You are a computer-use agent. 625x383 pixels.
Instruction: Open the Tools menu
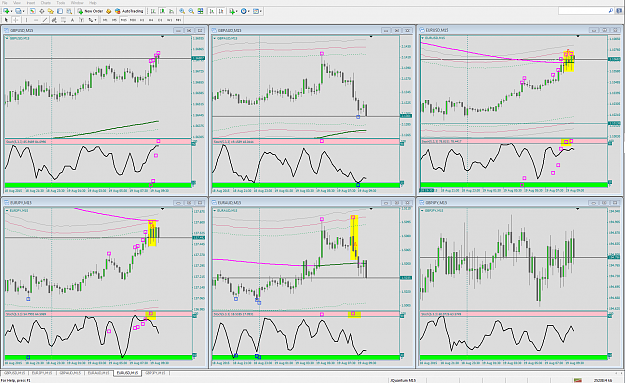61,3
